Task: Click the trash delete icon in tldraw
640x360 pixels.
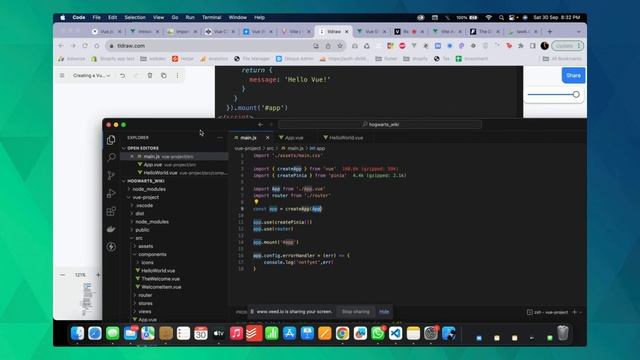Action: [x=150, y=76]
